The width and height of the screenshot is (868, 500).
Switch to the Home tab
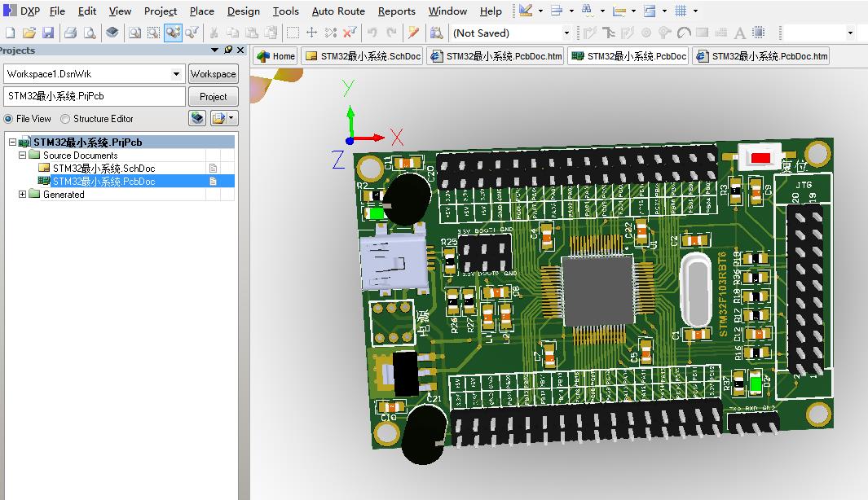275,56
